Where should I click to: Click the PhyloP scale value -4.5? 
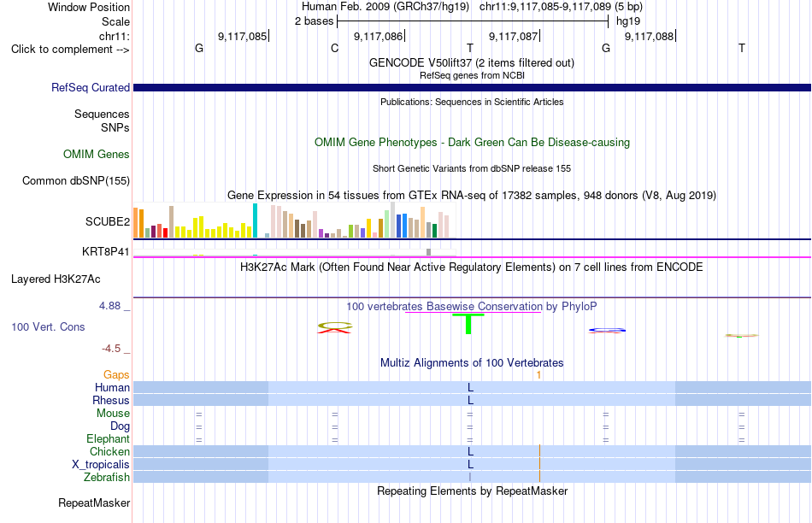[111, 349]
